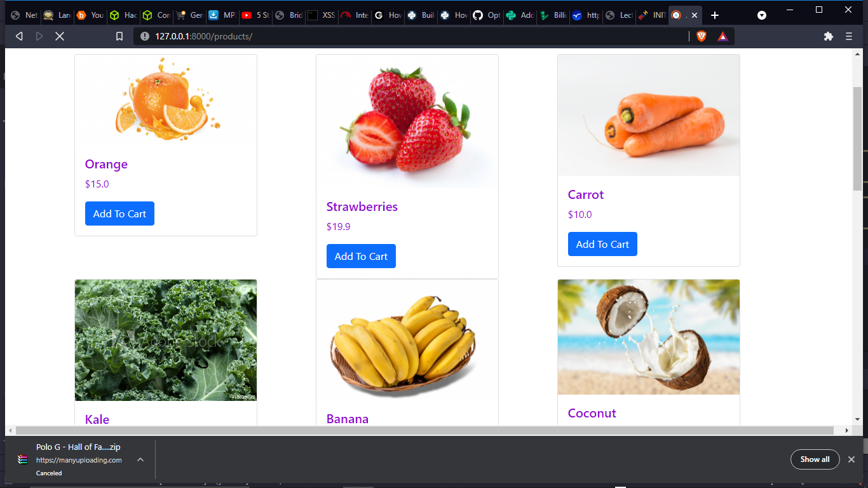The width and height of the screenshot is (868, 488).
Task: Bookmark this page using the bookmark icon
Action: (119, 36)
